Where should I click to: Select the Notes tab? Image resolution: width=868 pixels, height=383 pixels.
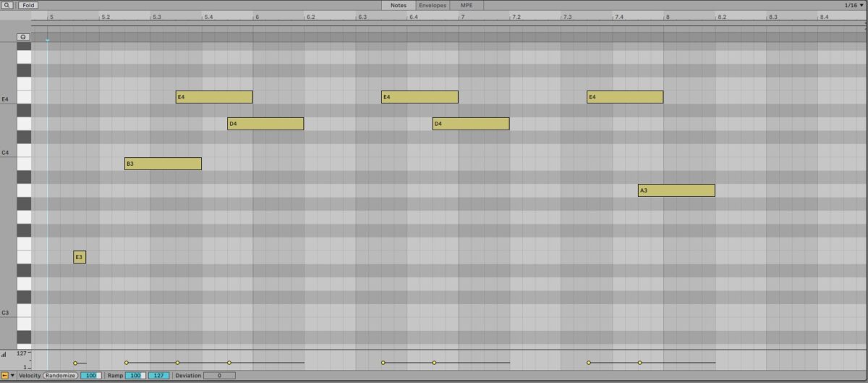click(398, 5)
